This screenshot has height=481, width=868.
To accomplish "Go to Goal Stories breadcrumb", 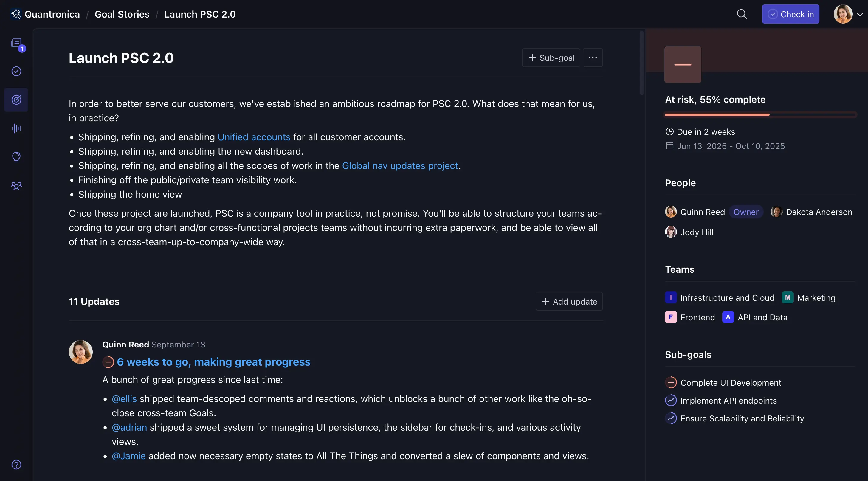I will tap(122, 14).
